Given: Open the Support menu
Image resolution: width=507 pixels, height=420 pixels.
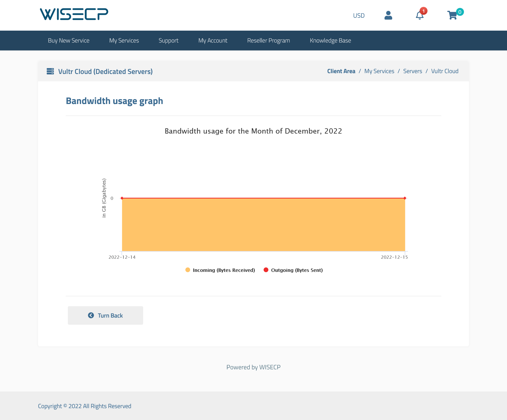Looking at the screenshot, I should click(168, 40).
